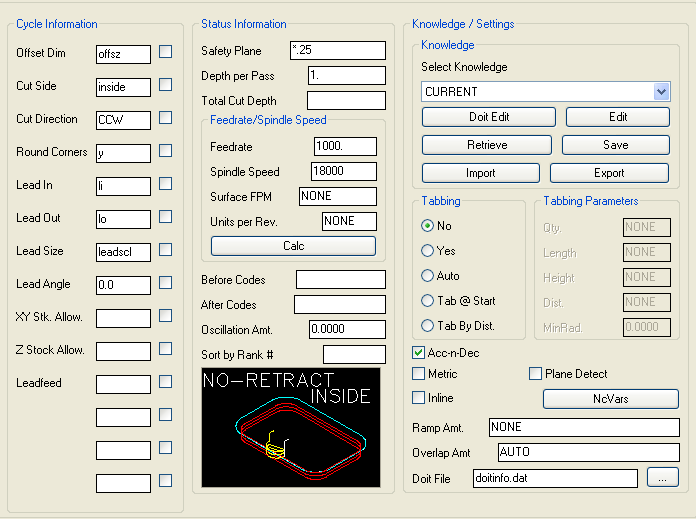
Task: Enable the Inline checkbox
Action: (418, 397)
